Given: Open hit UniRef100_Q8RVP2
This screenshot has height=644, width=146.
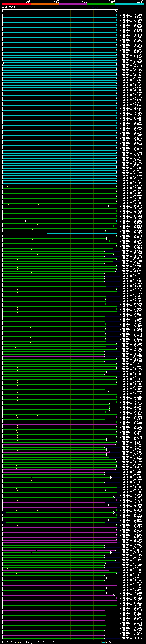Looking at the screenshot, I should coord(131,20).
